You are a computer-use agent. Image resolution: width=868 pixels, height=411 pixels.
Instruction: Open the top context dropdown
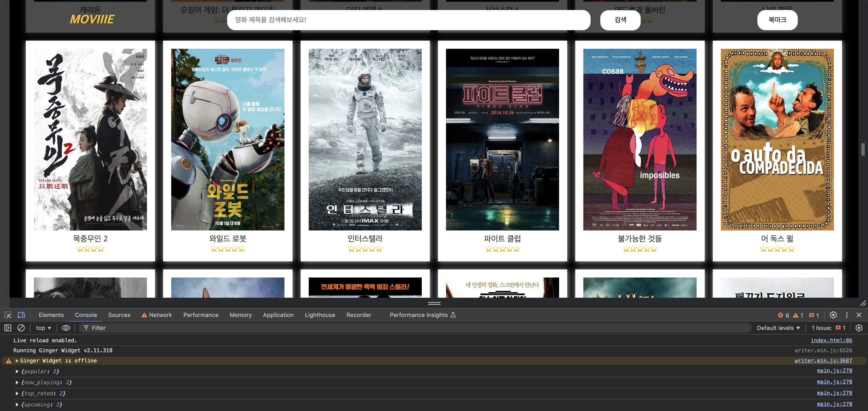[x=43, y=328]
